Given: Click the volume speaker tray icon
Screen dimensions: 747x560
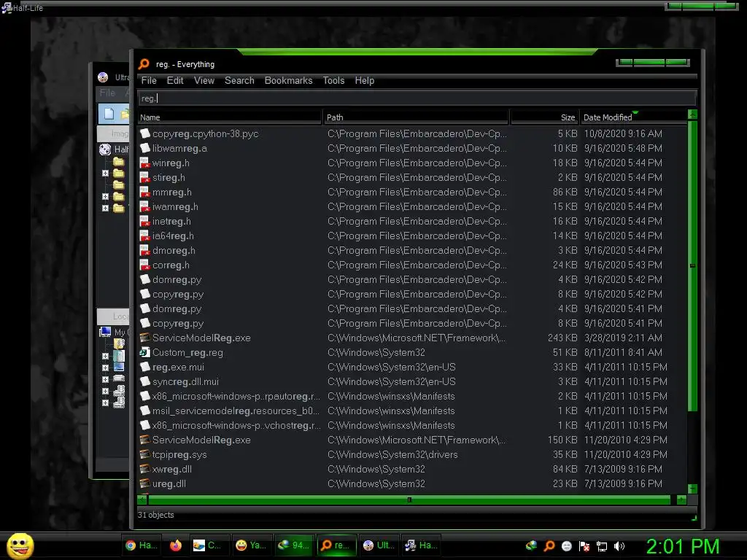Looking at the screenshot, I should (x=619, y=546).
